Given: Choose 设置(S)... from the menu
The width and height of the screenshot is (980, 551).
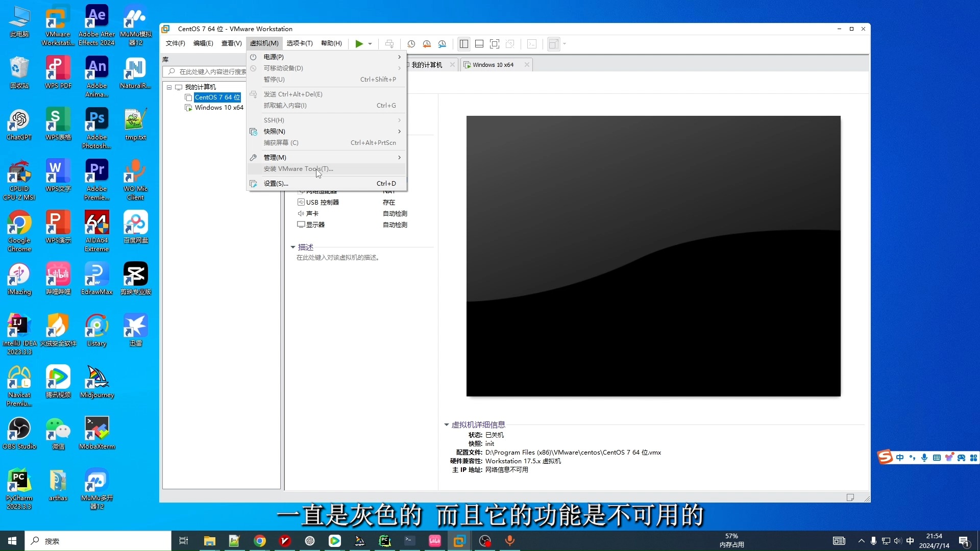Looking at the screenshot, I should click(327, 184).
